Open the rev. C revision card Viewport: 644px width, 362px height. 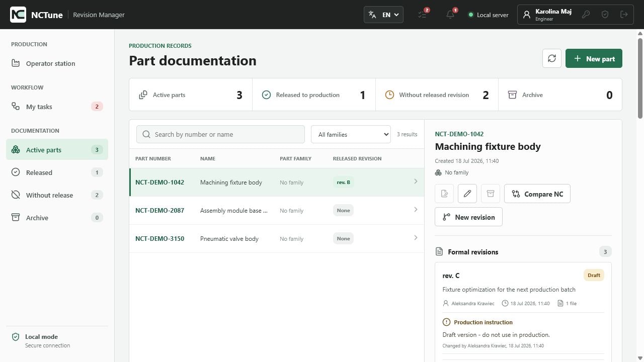[523, 312]
